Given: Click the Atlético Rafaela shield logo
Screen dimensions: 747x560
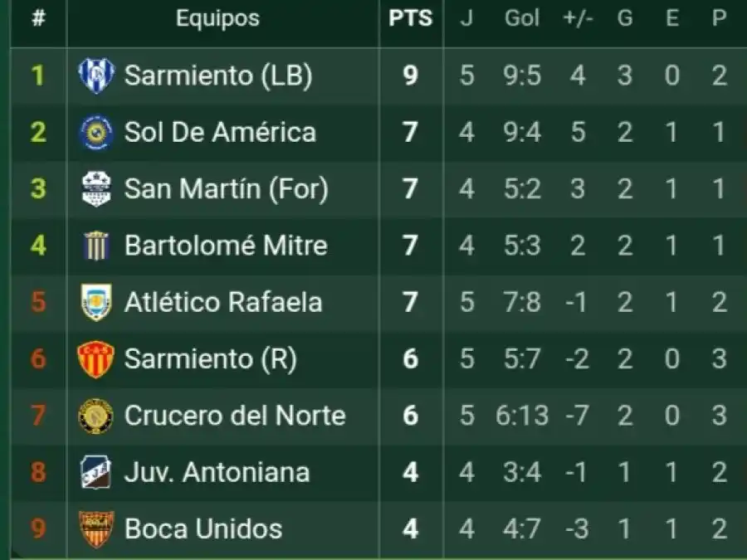Looking at the screenshot, I should click(x=95, y=302).
